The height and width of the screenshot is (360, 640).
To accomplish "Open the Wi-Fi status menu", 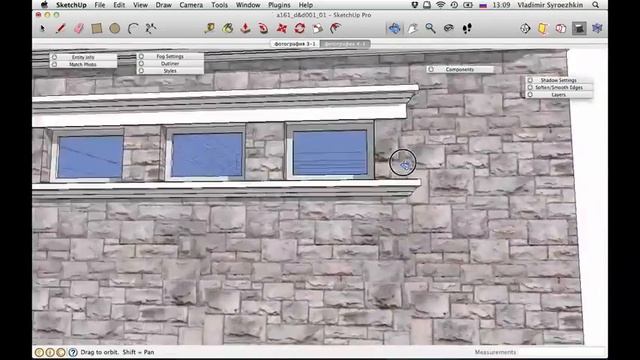I will tap(440, 5).
